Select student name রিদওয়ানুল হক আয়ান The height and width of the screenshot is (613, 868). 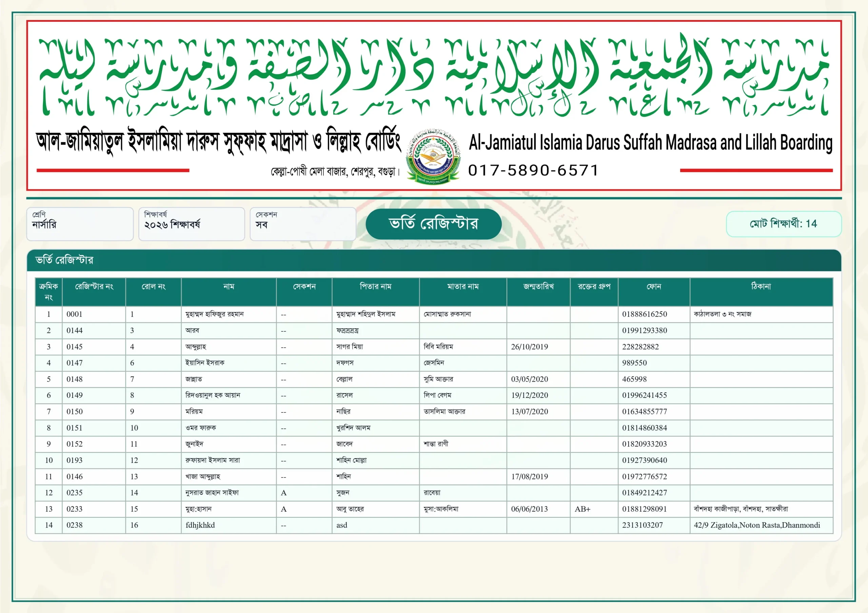[x=213, y=395]
